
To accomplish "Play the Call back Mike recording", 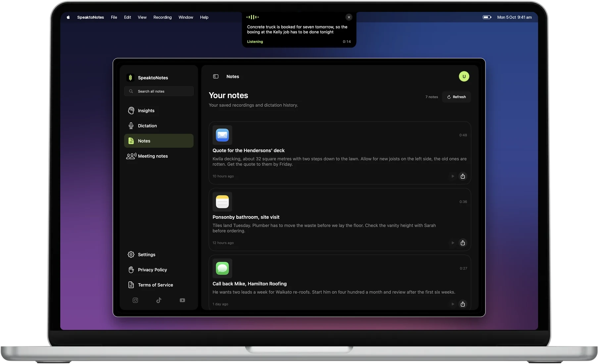I will click(453, 304).
